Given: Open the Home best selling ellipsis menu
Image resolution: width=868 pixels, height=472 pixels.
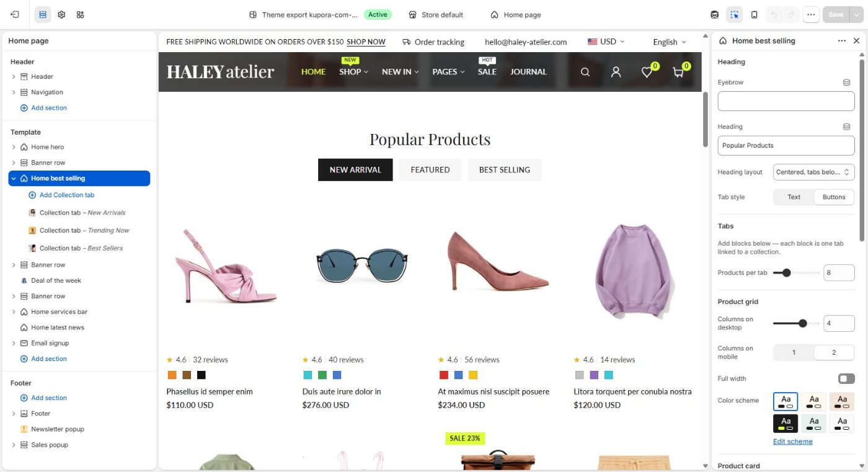Looking at the screenshot, I should (x=841, y=40).
